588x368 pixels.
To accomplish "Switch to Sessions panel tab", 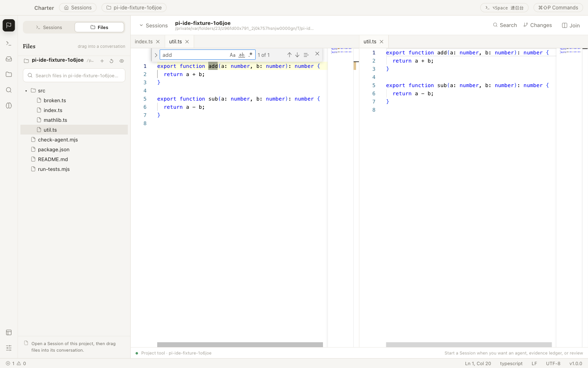I will (49, 27).
